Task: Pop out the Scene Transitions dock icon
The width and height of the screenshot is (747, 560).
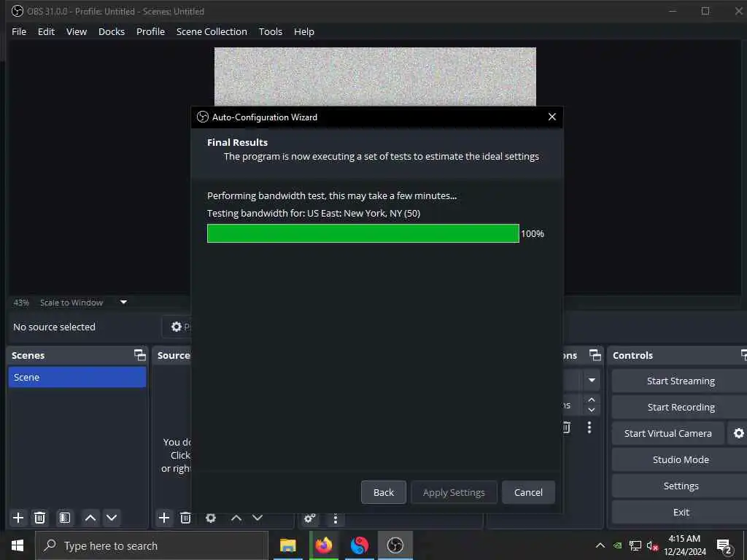Action: 595,355
